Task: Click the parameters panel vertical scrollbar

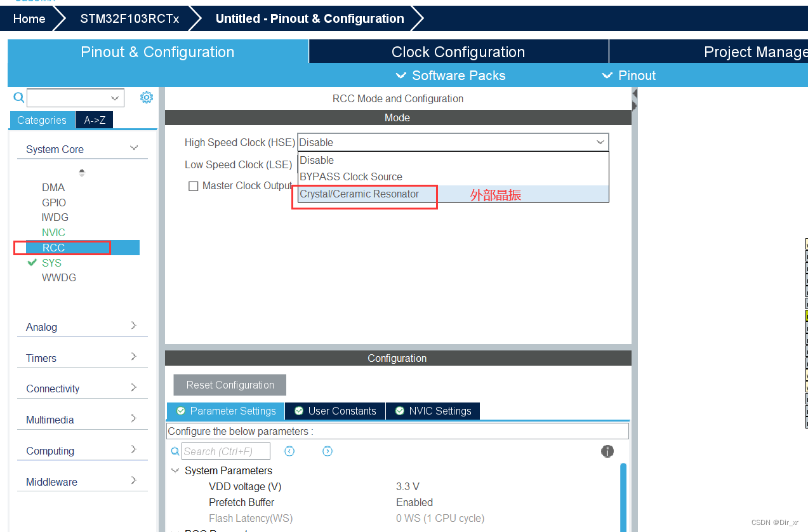Action: point(623,497)
